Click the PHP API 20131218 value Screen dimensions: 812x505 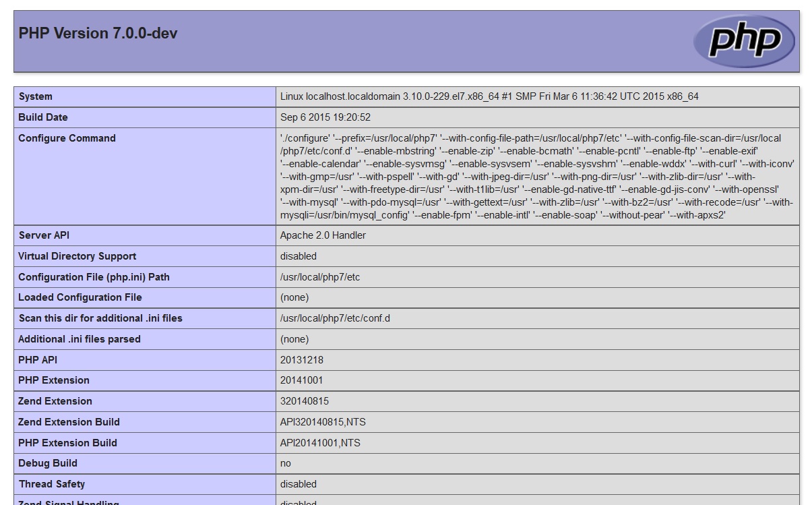coord(301,359)
